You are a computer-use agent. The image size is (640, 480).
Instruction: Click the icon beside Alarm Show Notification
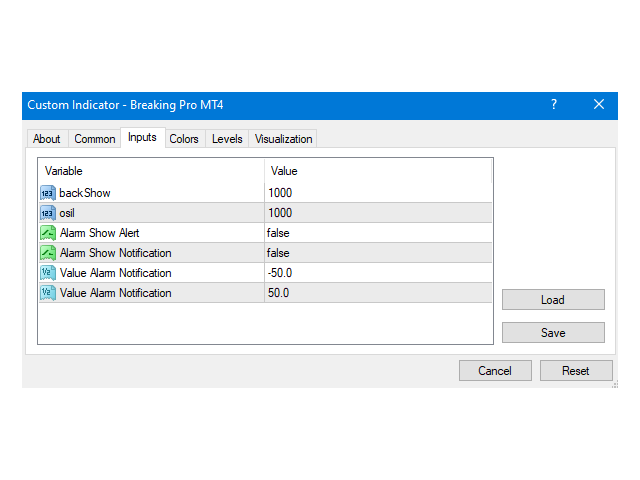tap(48, 253)
